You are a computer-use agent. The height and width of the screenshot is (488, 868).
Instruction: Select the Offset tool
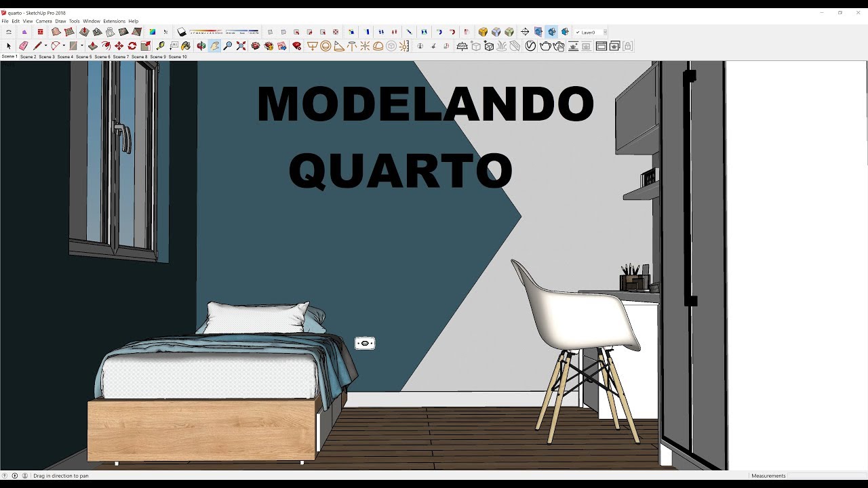click(106, 46)
